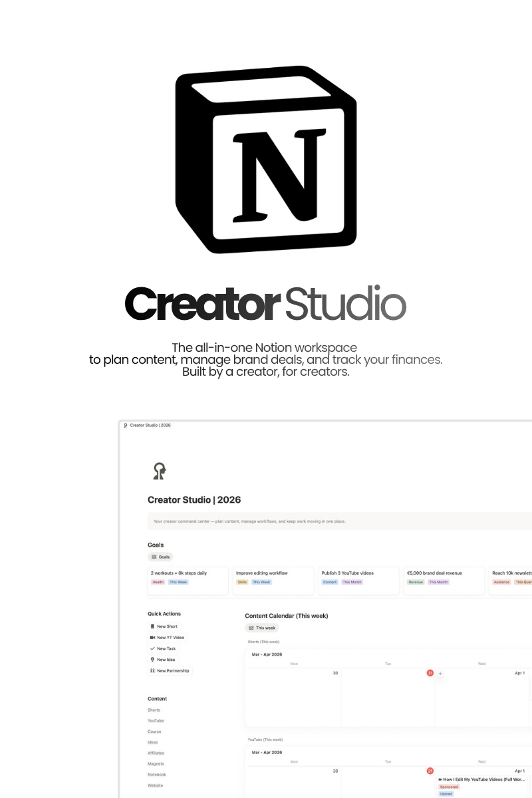Open the Course page link
This screenshot has height=798, width=532.
[x=154, y=731]
